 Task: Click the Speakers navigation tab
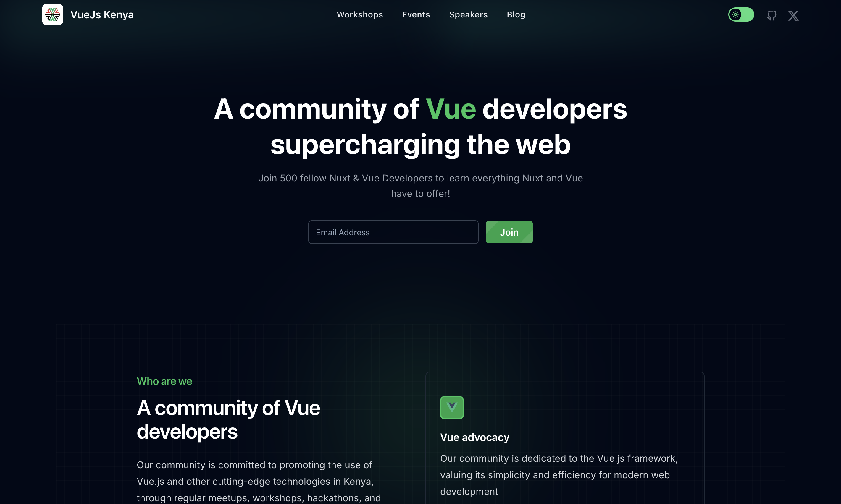coord(468,14)
